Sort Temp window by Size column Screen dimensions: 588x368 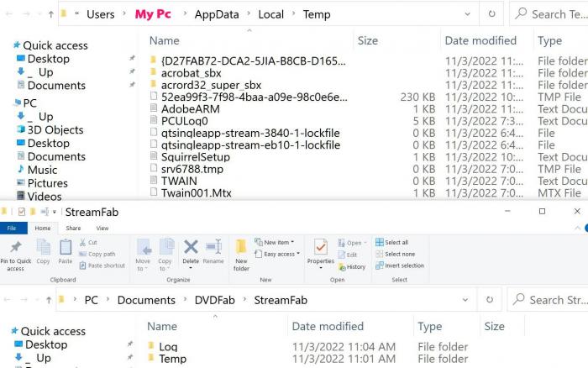pos(368,40)
